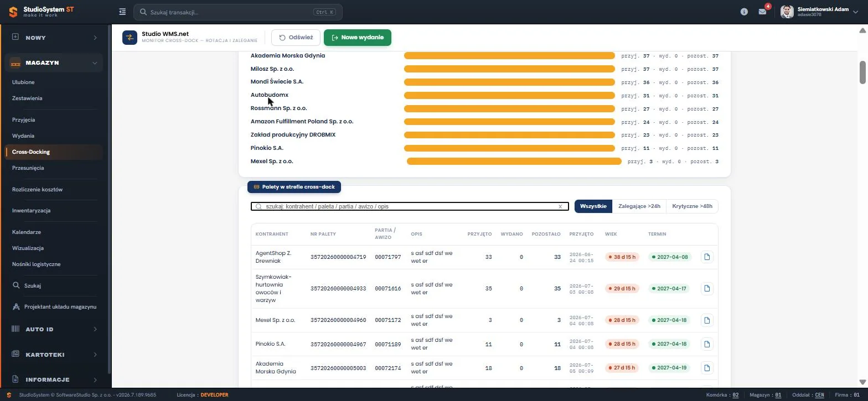Filter pallets by Zalegające >24h
The width and height of the screenshot is (868, 401).
(639, 206)
